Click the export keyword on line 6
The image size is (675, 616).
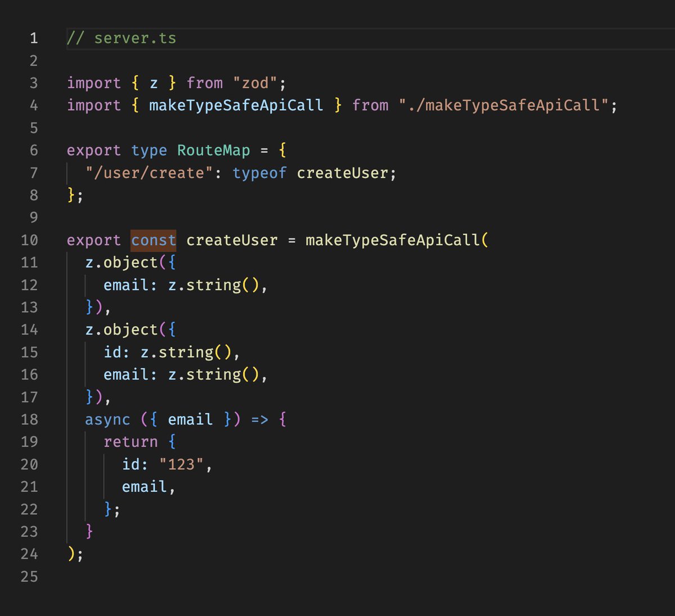[94, 151]
